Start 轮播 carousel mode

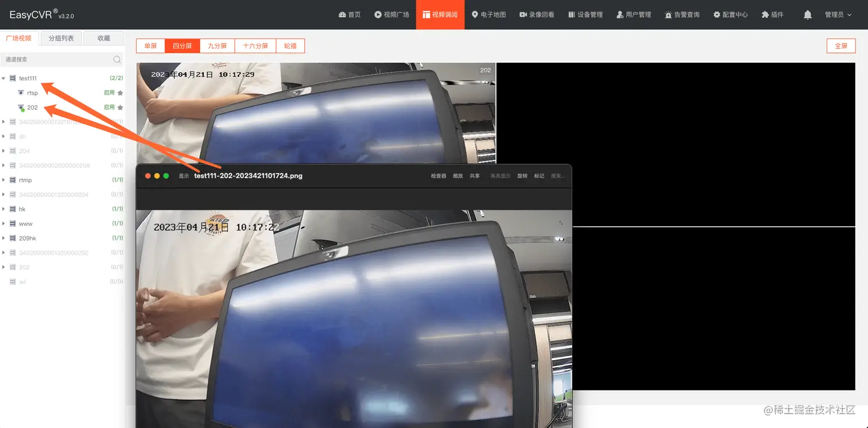pos(290,46)
